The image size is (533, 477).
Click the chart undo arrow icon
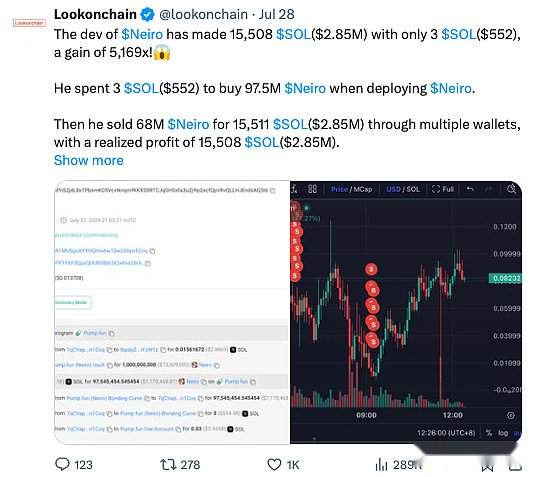[470, 189]
